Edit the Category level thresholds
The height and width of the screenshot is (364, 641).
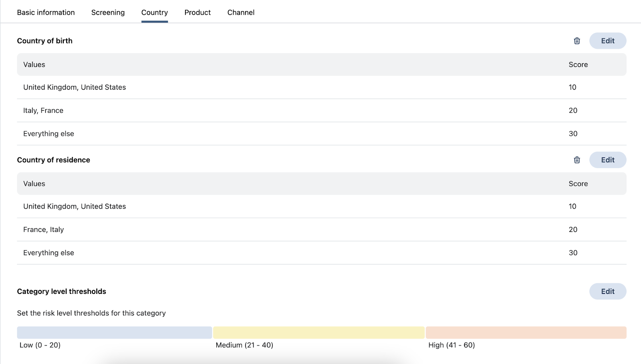point(607,292)
